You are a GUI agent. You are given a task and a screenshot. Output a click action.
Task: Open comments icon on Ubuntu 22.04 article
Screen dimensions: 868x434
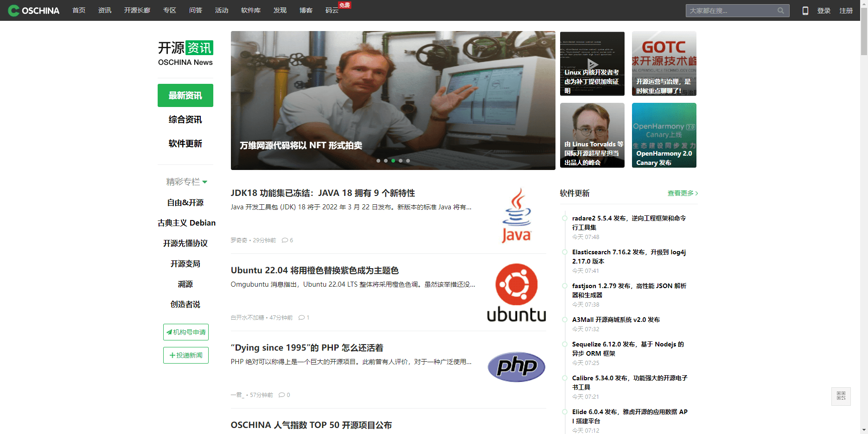(301, 318)
